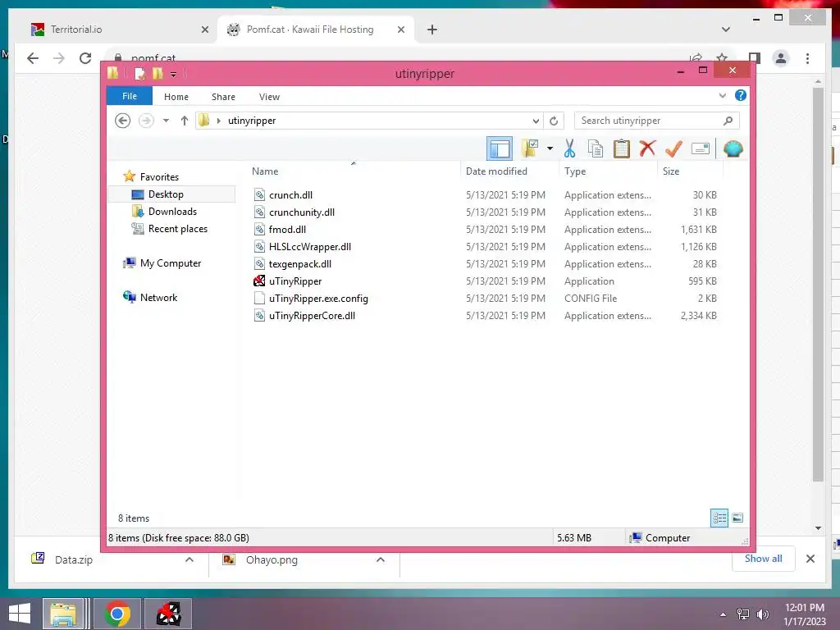Click the search magnifier icon

tap(728, 121)
